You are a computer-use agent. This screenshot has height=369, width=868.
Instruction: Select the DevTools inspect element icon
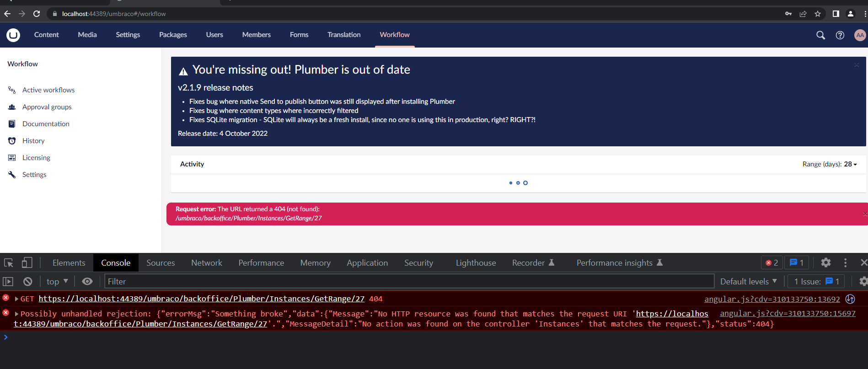coord(9,263)
